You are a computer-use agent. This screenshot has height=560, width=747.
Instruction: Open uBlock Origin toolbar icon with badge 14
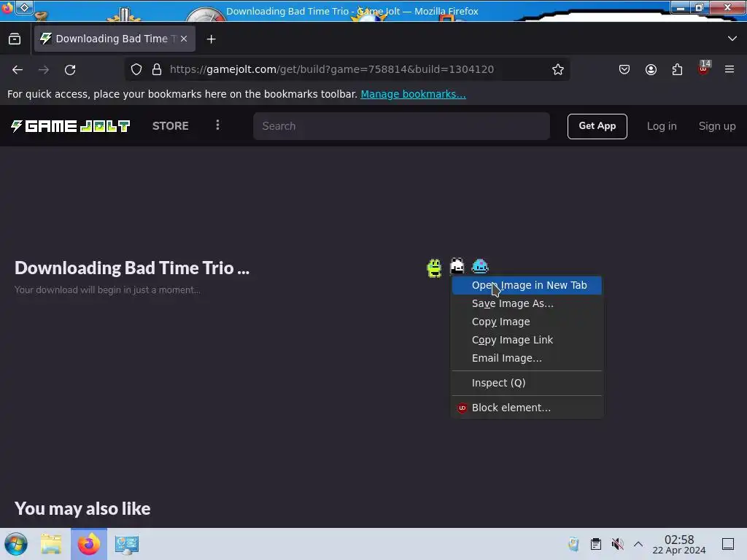coord(704,69)
